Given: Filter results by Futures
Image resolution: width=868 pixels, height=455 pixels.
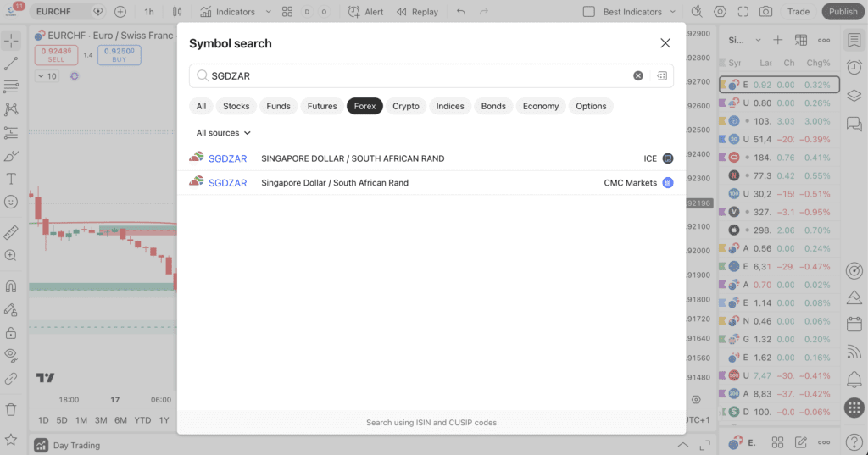Looking at the screenshot, I should tap(322, 106).
